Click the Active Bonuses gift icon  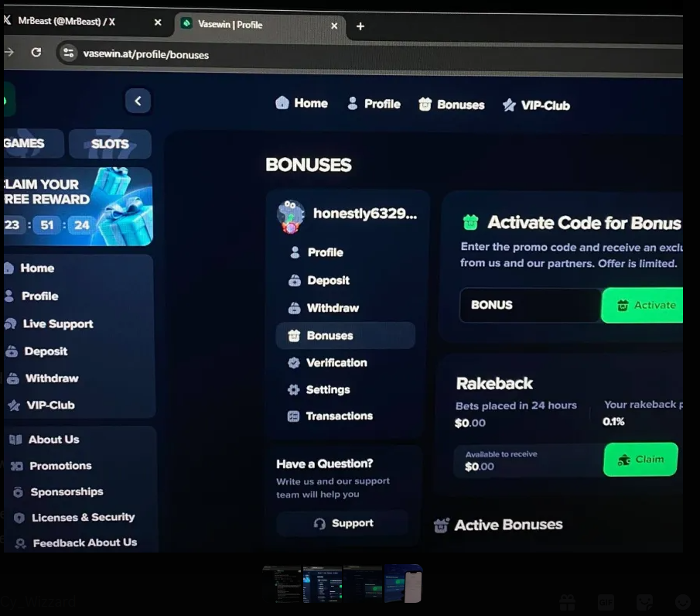pyautogui.click(x=441, y=525)
